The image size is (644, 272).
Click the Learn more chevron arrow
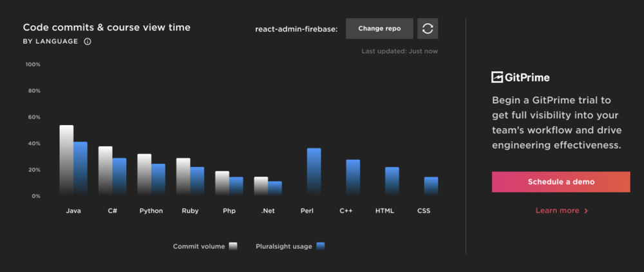[x=586, y=211]
